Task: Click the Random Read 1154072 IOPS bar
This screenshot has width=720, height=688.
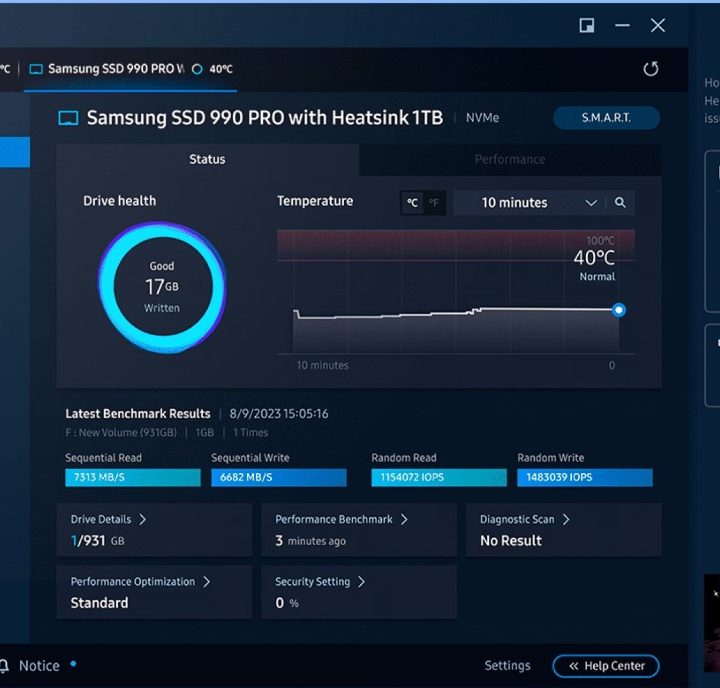Action: click(x=439, y=477)
